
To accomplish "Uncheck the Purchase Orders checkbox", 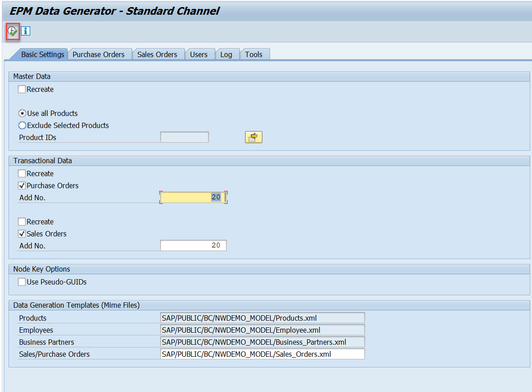I will (21, 186).
